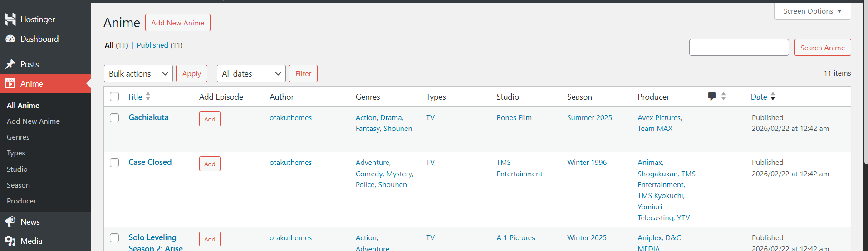Screen dimensions: 868x251
Task: Click into the anime search field
Action: (739, 48)
